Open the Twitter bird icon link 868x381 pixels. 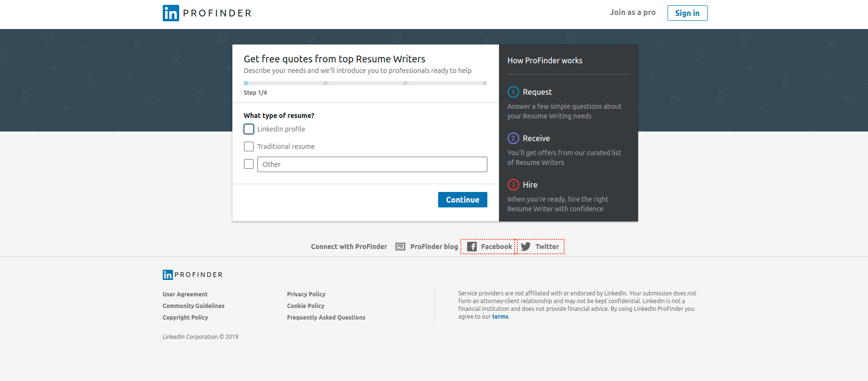526,247
